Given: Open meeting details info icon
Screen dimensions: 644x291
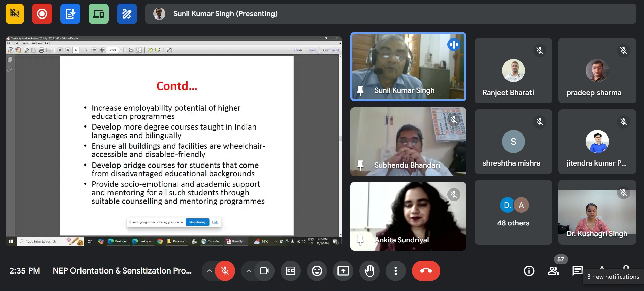Looking at the screenshot, I should 529,271.
